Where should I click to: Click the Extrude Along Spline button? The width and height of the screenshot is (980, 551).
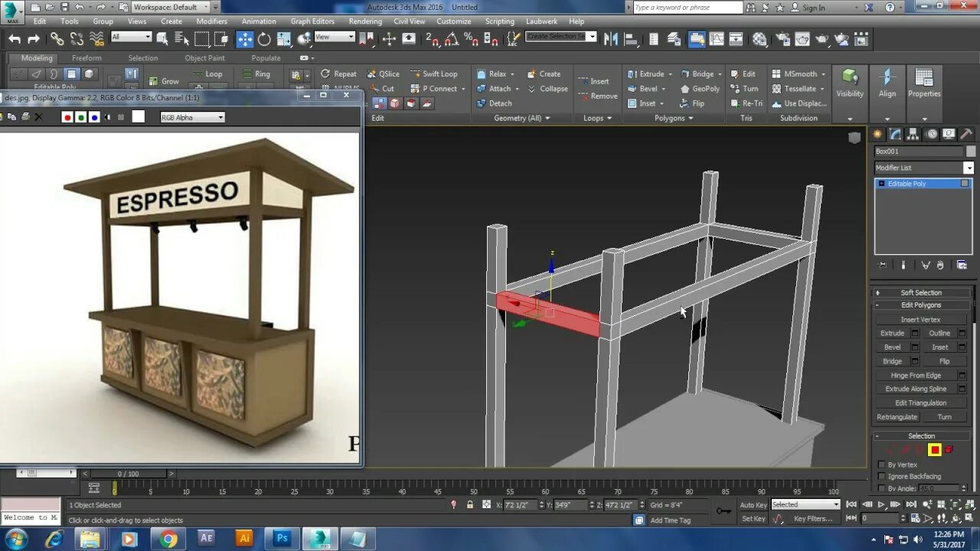(916, 389)
